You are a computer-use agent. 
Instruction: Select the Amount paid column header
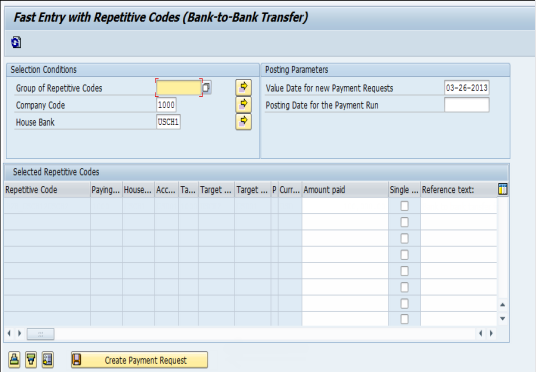tap(345, 190)
